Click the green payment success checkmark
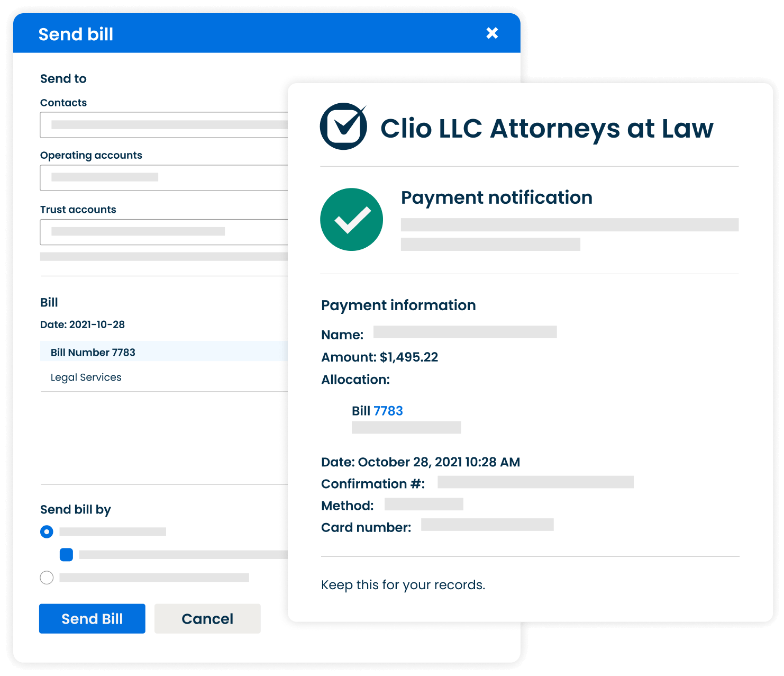The height and width of the screenshot is (676, 784). [351, 219]
